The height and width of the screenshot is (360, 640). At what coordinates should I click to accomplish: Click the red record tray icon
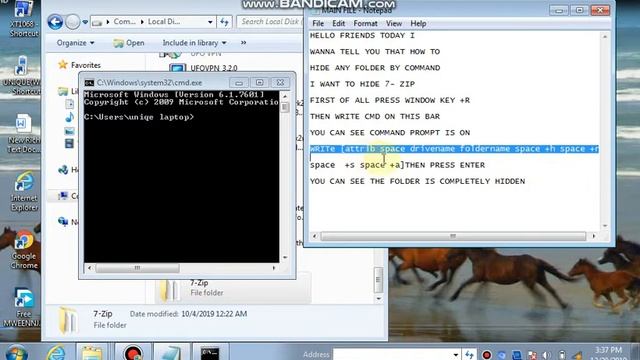[x=487, y=355]
